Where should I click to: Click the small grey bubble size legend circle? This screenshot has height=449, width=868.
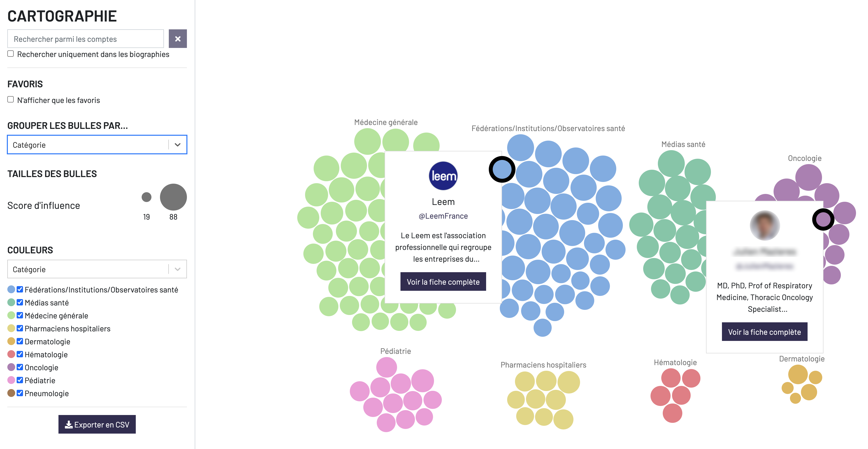point(146,197)
